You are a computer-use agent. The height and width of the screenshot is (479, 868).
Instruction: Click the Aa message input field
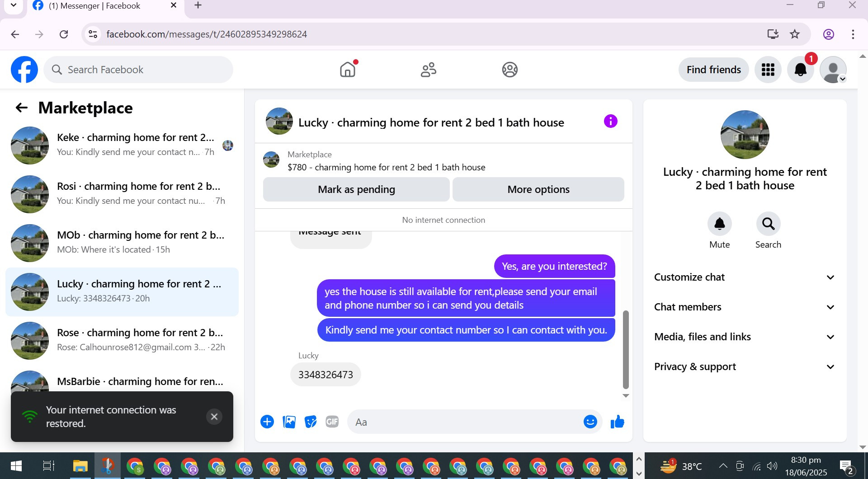(x=466, y=422)
